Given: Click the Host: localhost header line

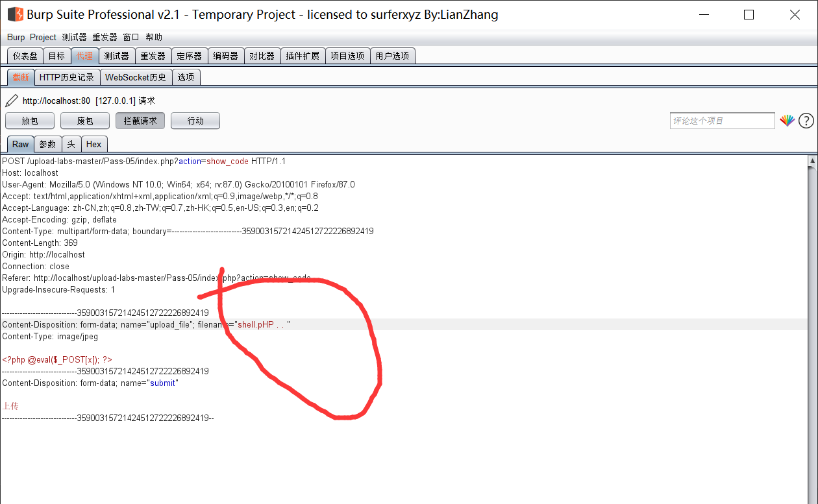Looking at the screenshot, I should 30,173.
